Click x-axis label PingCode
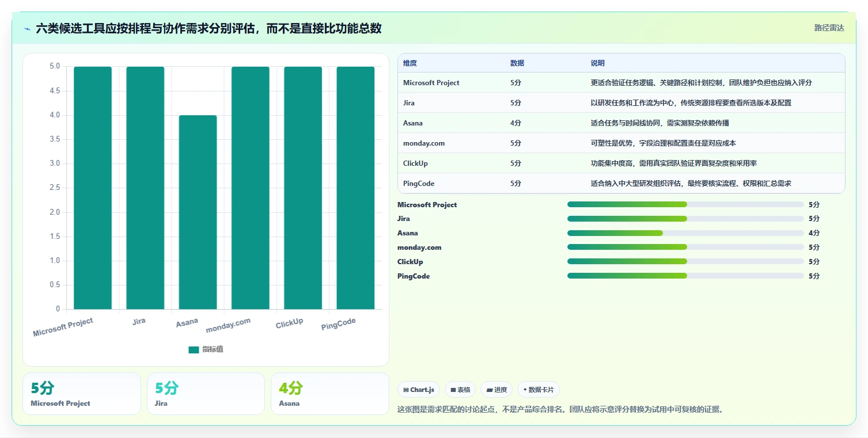 coord(339,325)
